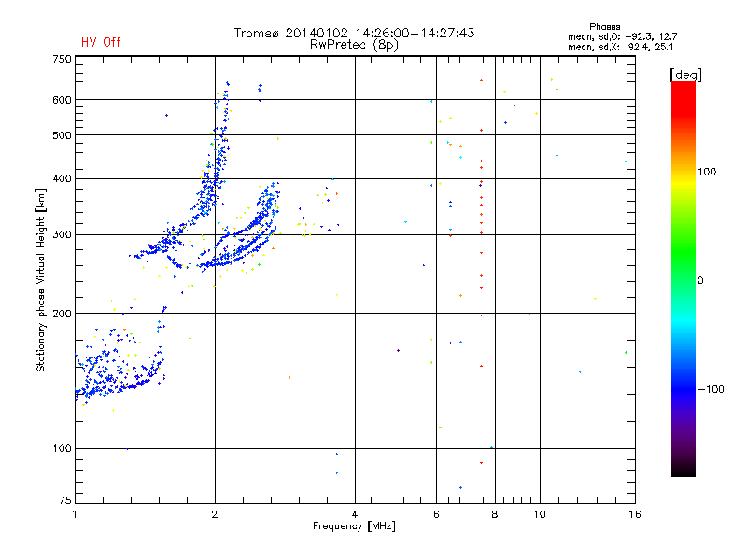Click the red 'HV Off' label
This screenshot has width=747, height=560.
coord(101,42)
